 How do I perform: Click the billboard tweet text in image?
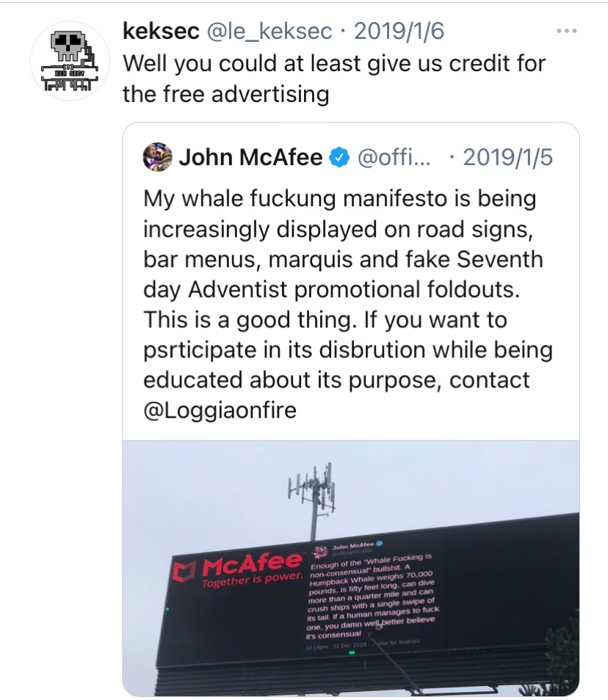point(373,596)
